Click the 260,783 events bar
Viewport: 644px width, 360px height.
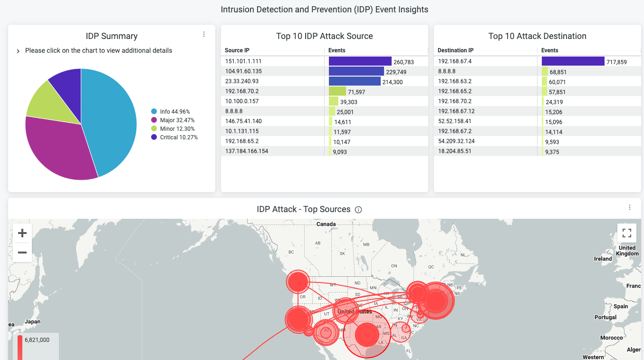click(x=360, y=61)
